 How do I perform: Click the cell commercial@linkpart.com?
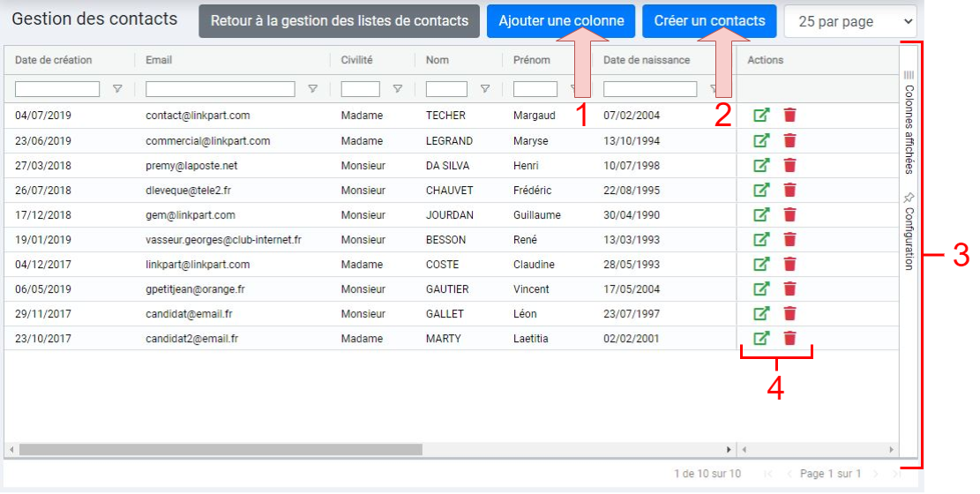208,140
